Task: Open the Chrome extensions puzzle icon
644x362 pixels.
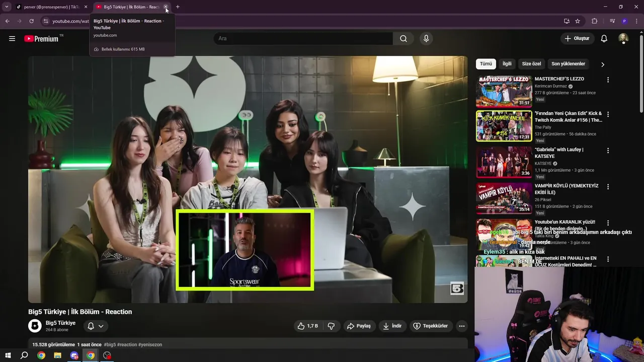Action: point(595,21)
